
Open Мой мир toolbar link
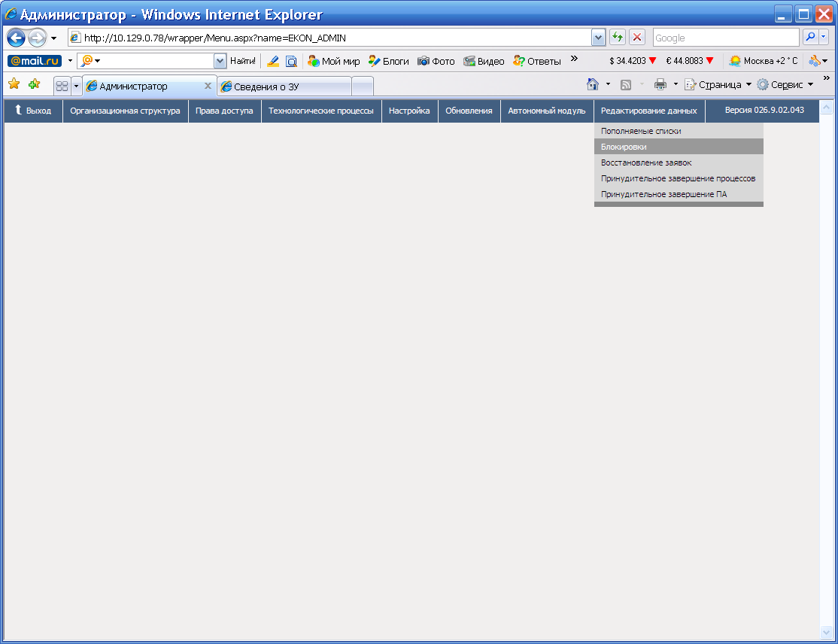[333, 62]
